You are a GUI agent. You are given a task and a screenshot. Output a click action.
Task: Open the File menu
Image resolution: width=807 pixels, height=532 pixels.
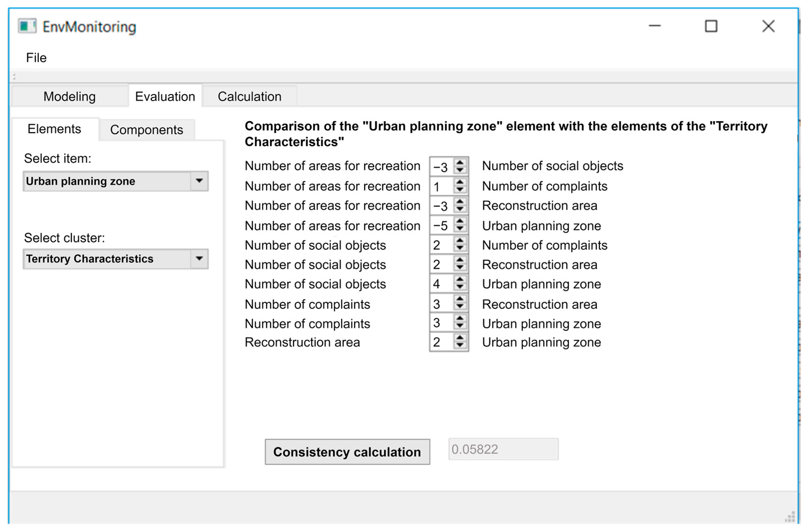pyautogui.click(x=36, y=58)
